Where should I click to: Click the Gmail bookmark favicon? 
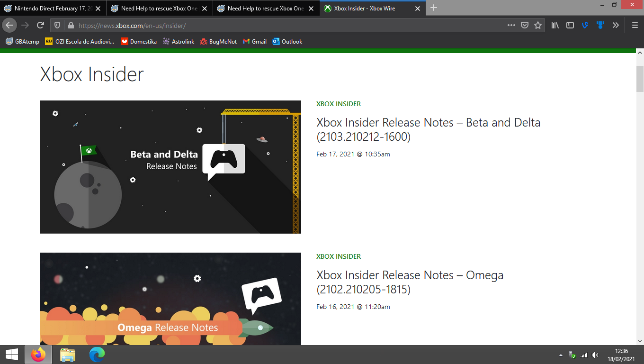246,42
